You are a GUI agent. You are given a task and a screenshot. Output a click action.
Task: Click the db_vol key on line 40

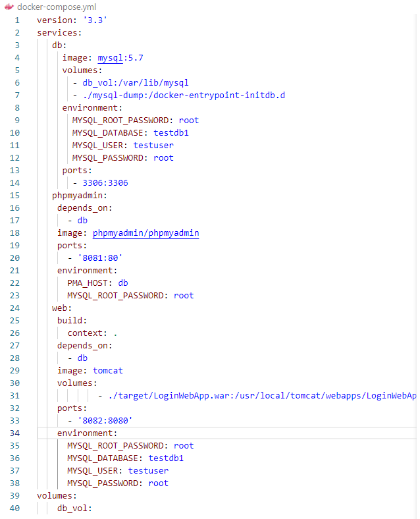[x=72, y=508]
